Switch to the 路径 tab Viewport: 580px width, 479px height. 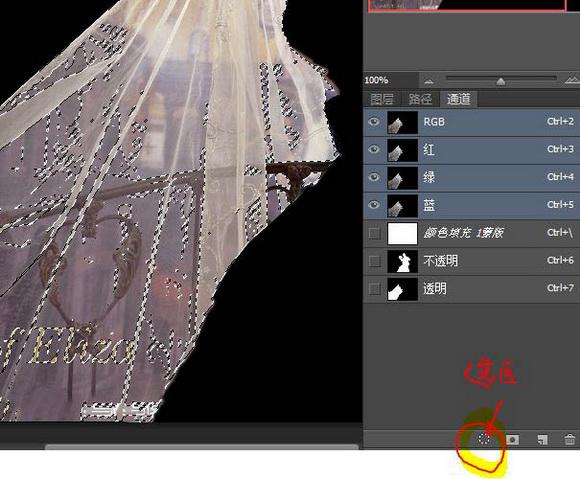[x=420, y=99]
